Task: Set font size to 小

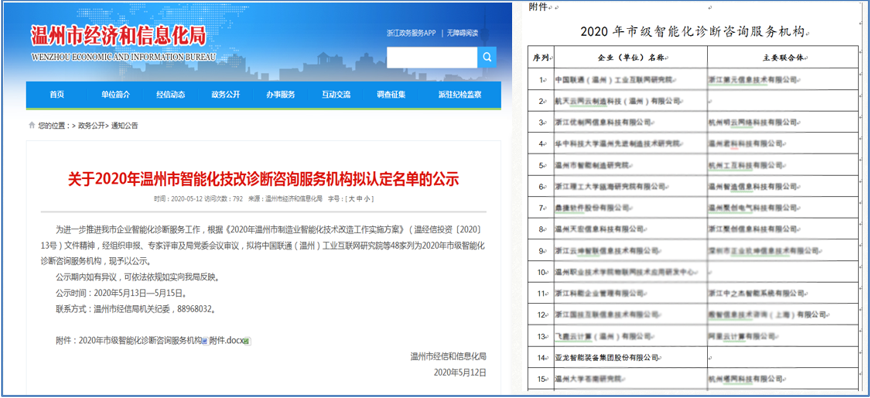Action: (368, 198)
